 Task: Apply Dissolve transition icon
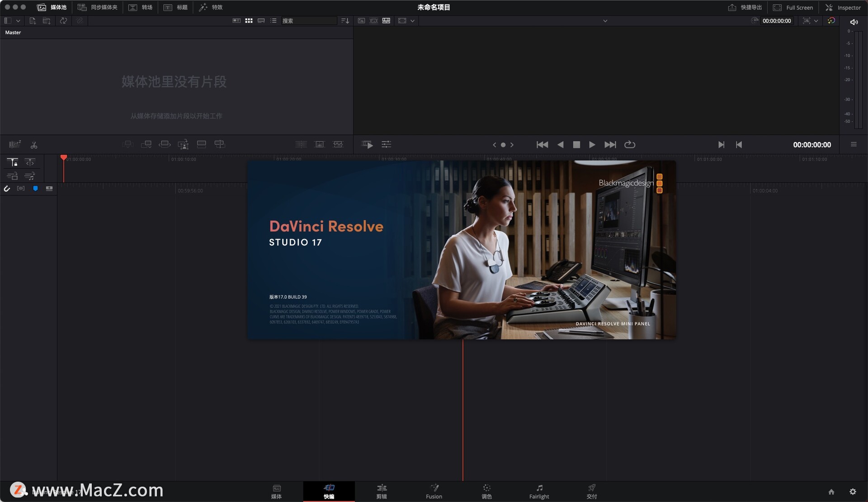click(x=320, y=144)
